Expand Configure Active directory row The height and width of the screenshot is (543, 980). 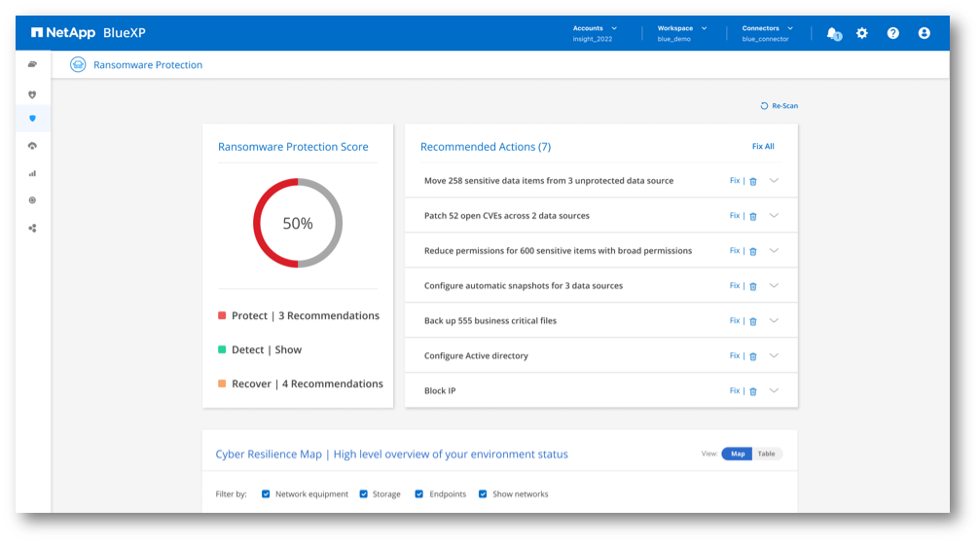point(774,355)
